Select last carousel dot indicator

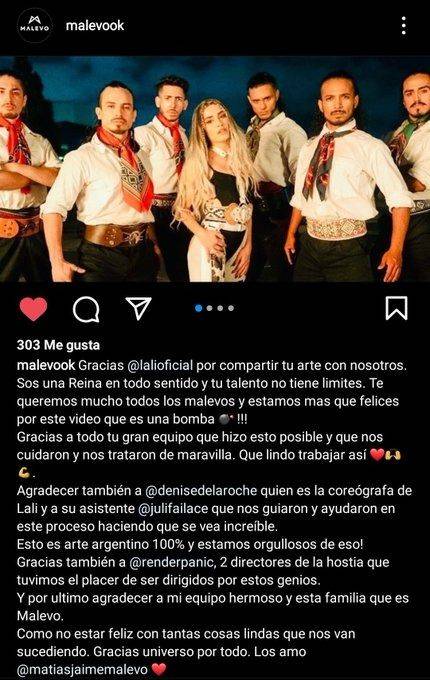(x=231, y=308)
